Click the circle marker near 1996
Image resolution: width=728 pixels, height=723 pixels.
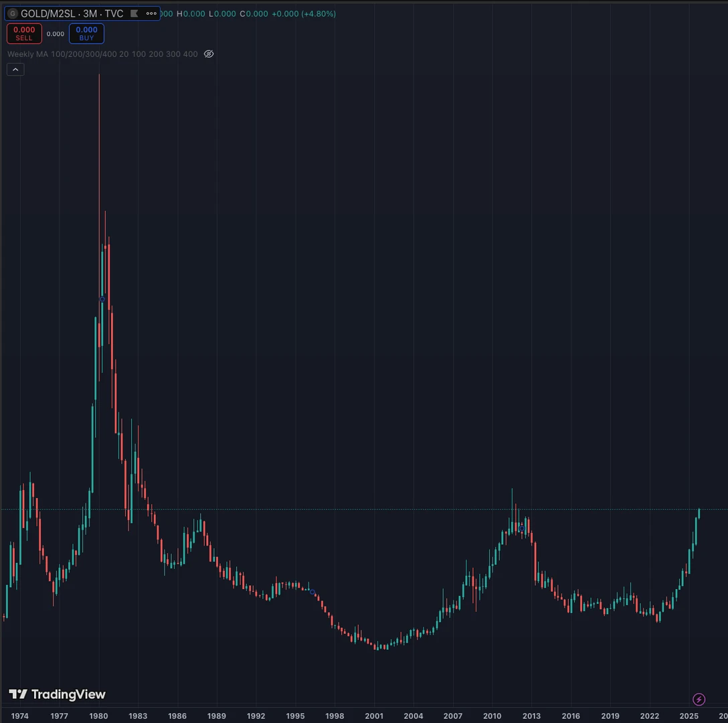[x=312, y=592]
